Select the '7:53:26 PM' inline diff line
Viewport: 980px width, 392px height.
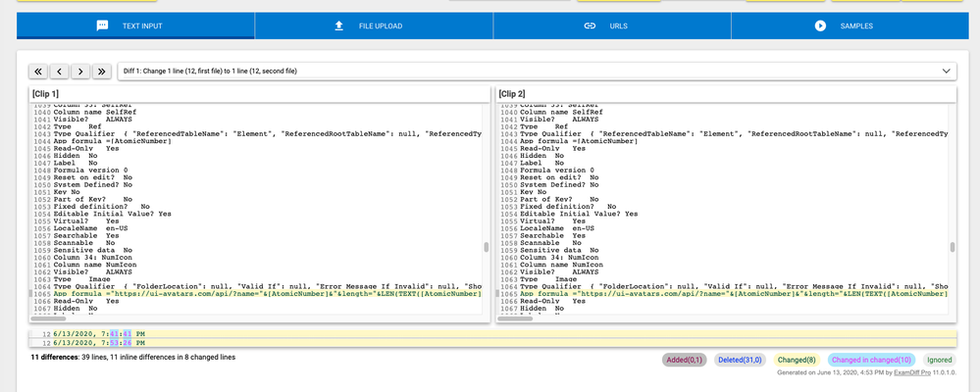(492, 343)
